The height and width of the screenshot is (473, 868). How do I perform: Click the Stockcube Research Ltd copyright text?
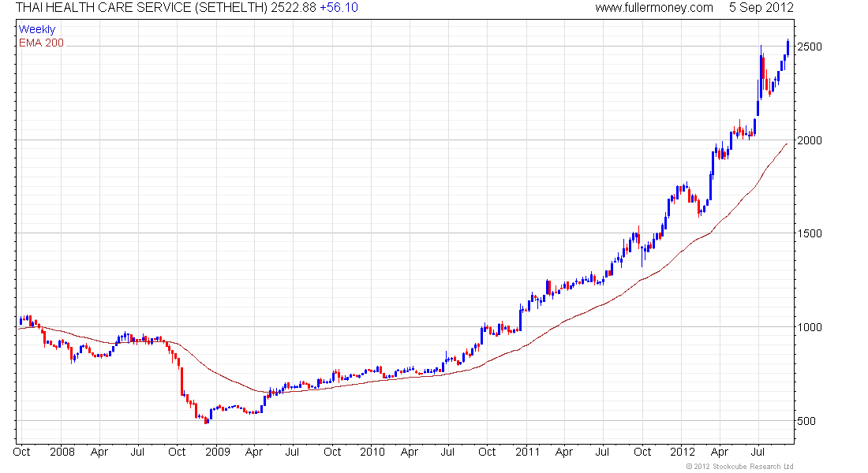click(x=739, y=467)
